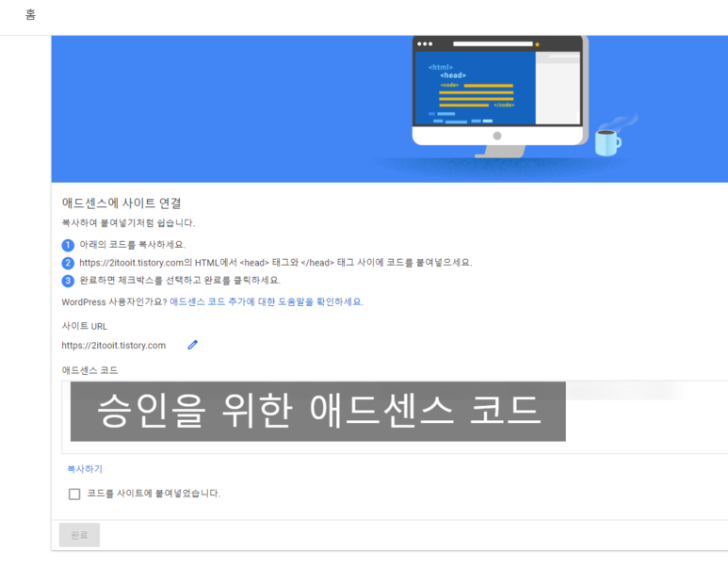Click the 완료 button
The height and width of the screenshot is (568, 728).
[79, 535]
